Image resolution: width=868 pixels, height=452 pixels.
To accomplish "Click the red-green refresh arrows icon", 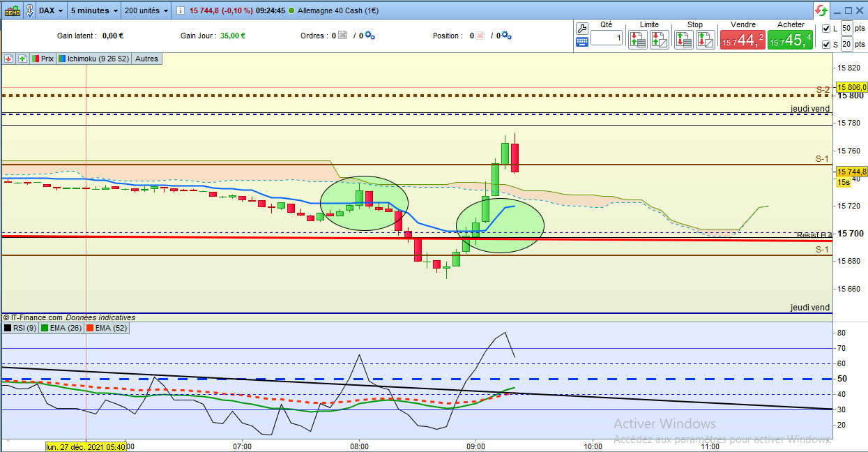I will (821, 10).
